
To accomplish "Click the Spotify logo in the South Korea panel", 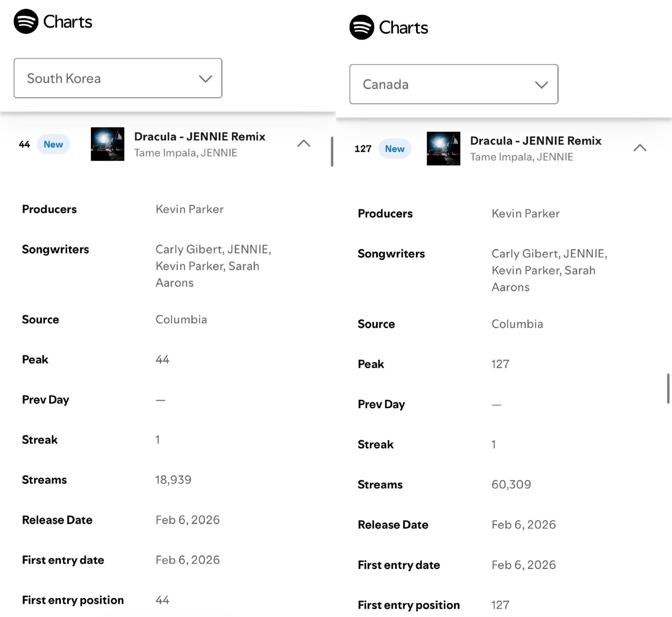I will pos(26,21).
